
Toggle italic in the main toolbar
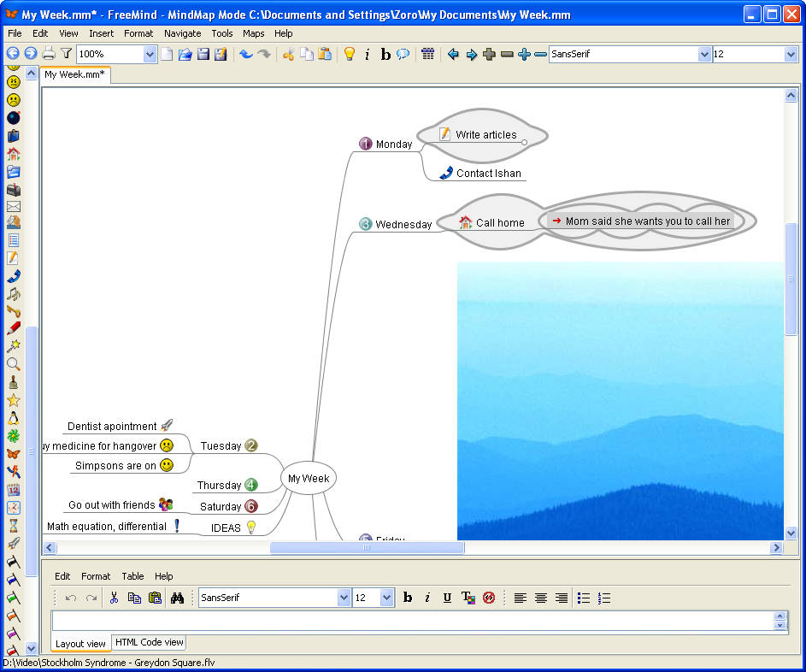368,54
